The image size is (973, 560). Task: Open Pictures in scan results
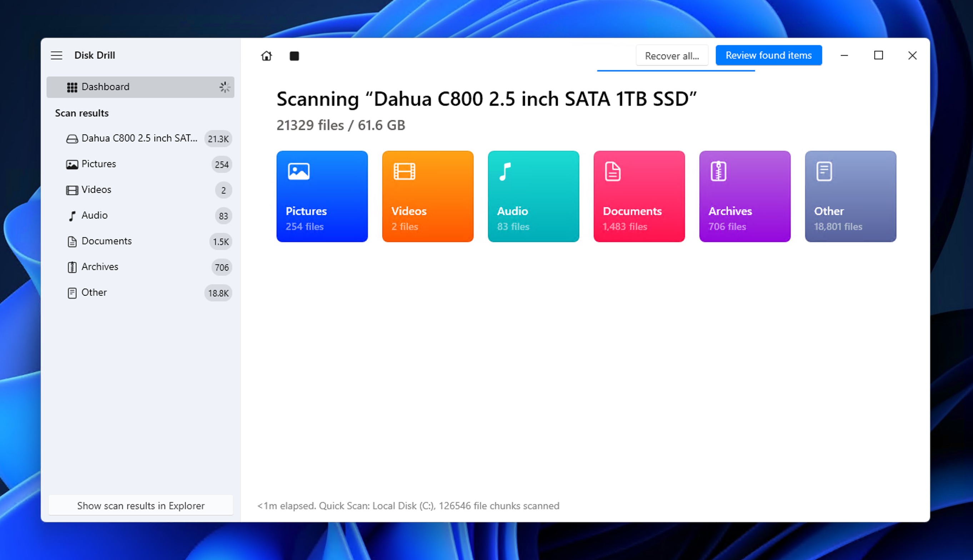[x=140, y=164]
